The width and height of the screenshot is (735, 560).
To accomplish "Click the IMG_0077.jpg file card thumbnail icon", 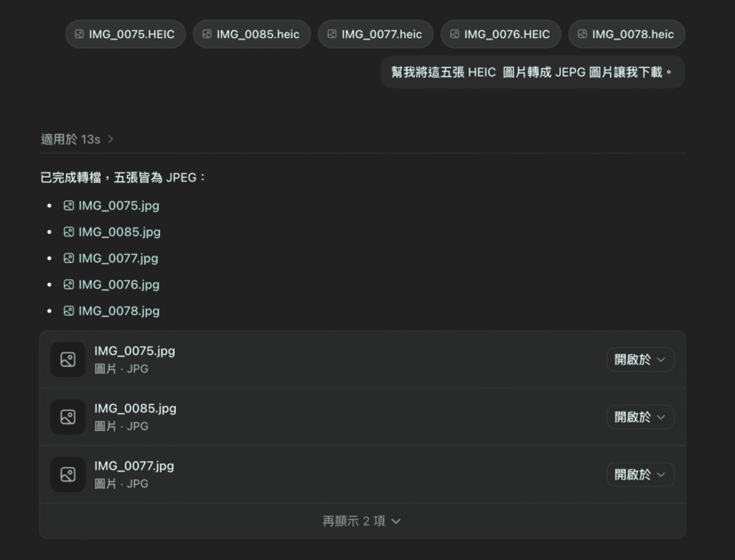I will coord(68,474).
